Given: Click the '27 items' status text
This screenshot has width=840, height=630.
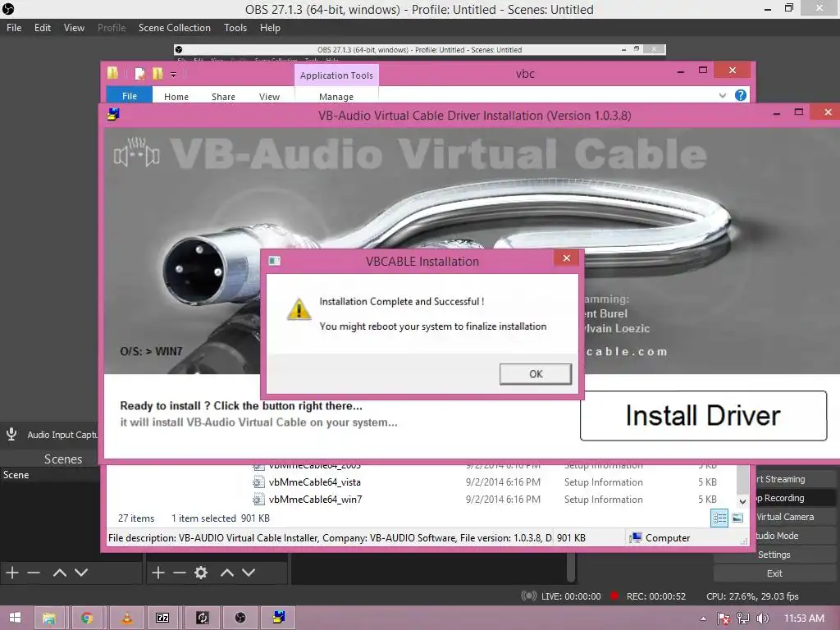Looking at the screenshot, I should click(x=136, y=518).
